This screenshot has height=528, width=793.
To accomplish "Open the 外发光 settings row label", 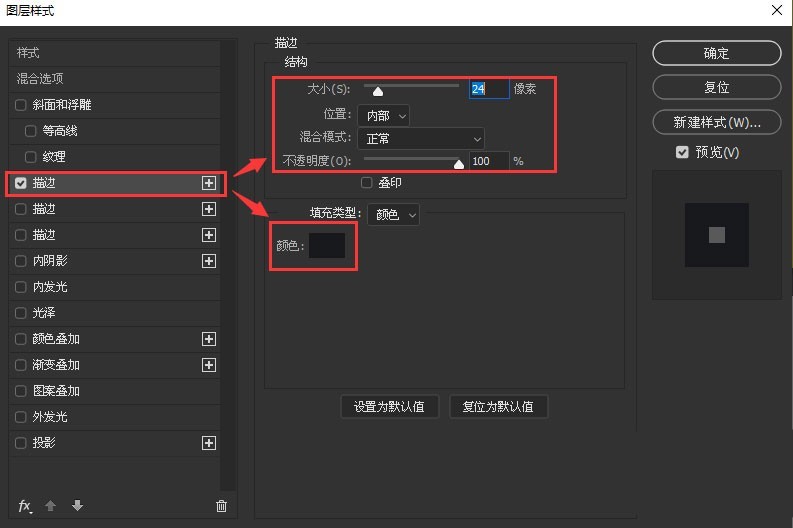I will (50, 417).
